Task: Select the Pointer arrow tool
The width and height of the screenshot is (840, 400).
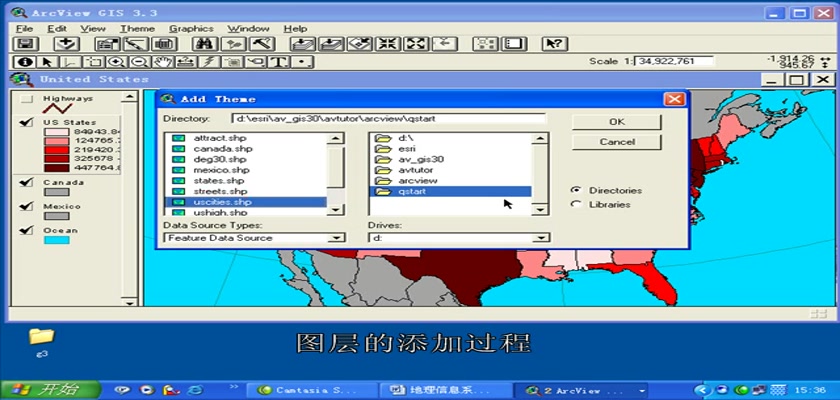Action: coord(47,62)
